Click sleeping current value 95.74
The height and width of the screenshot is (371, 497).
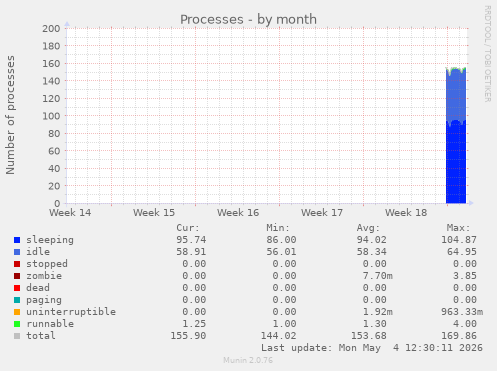pos(191,240)
